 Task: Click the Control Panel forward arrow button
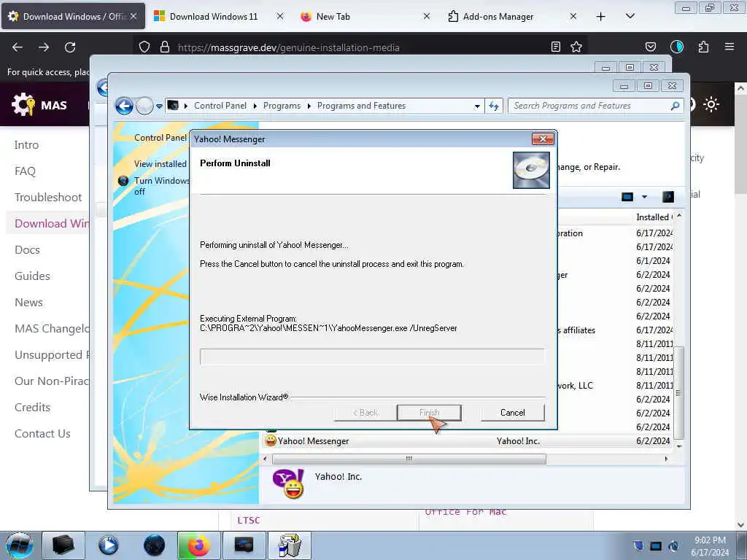(144, 106)
